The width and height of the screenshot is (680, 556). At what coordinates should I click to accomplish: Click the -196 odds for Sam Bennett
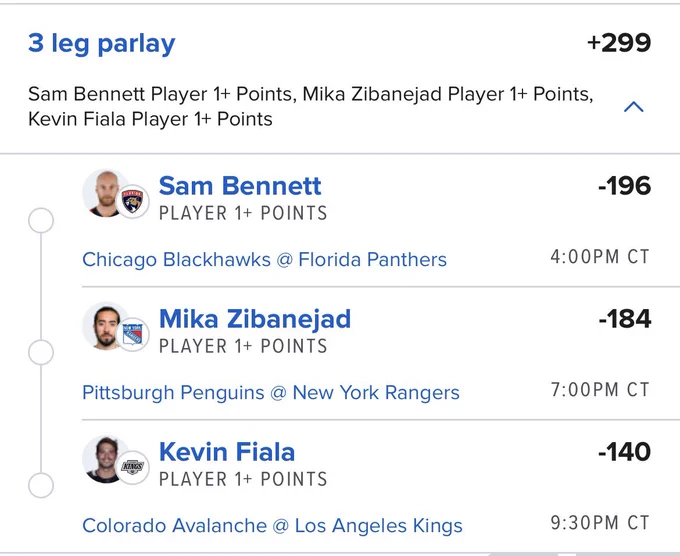coord(624,186)
